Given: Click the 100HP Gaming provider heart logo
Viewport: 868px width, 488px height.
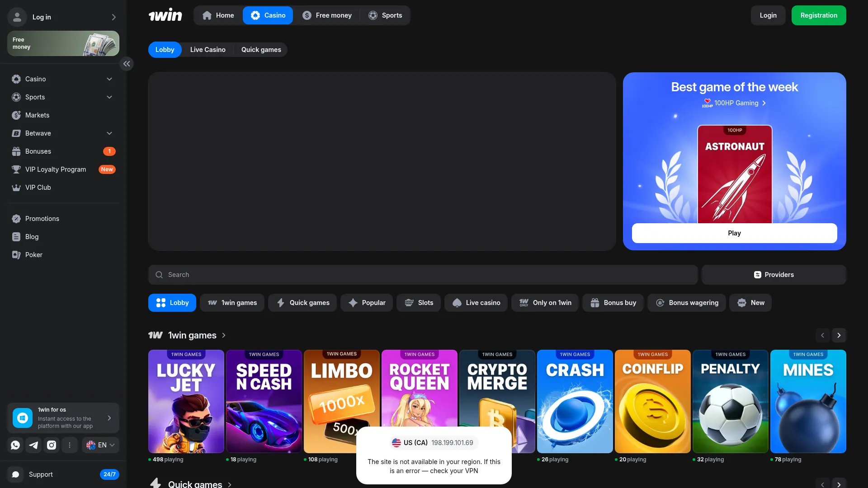Looking at the screenshot, I should (x=708, y=103).
